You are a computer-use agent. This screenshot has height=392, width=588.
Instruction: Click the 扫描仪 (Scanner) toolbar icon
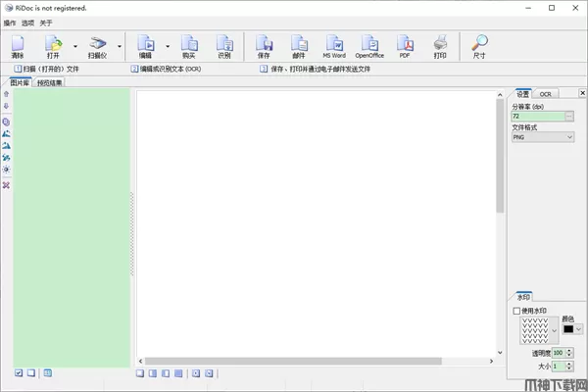click(x=98, y=45)
